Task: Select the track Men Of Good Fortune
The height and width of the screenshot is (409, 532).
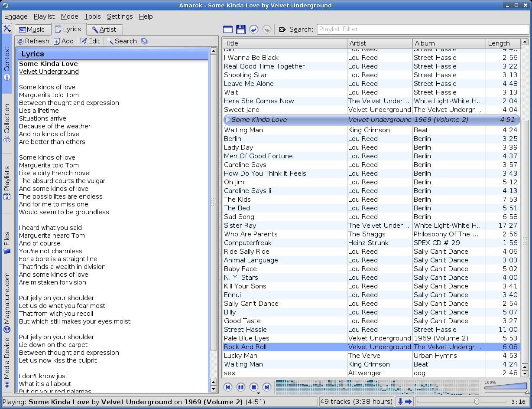Action: click(372, 156)
